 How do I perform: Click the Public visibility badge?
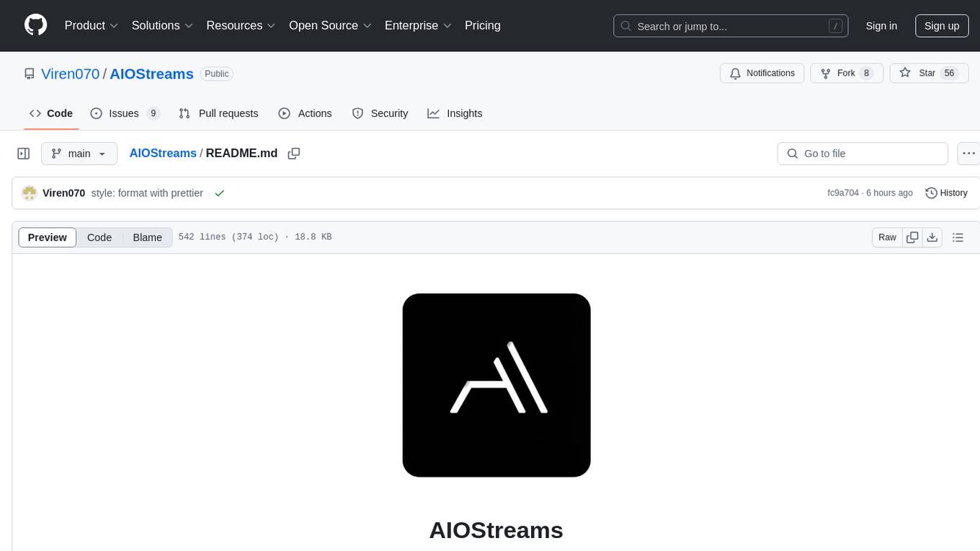pos(216,74)
